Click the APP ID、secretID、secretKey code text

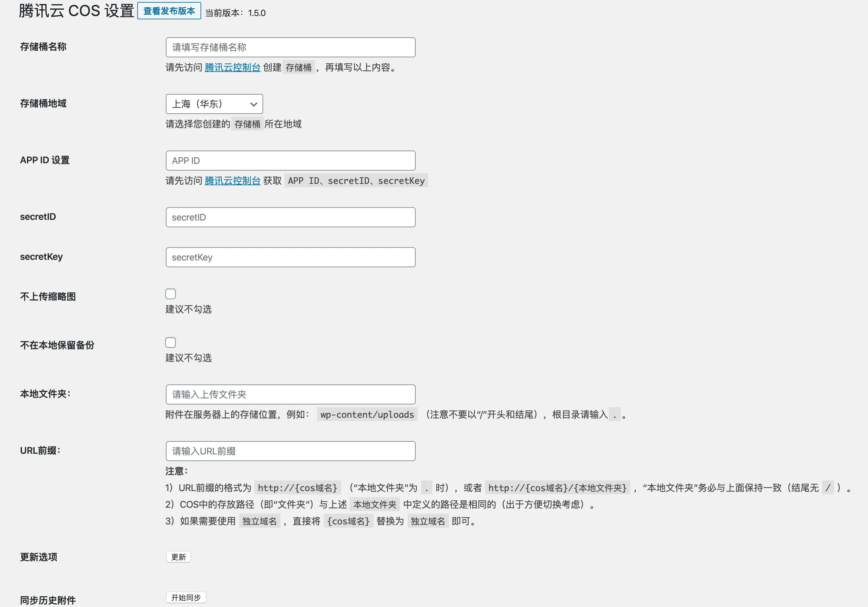pos(356,181)
